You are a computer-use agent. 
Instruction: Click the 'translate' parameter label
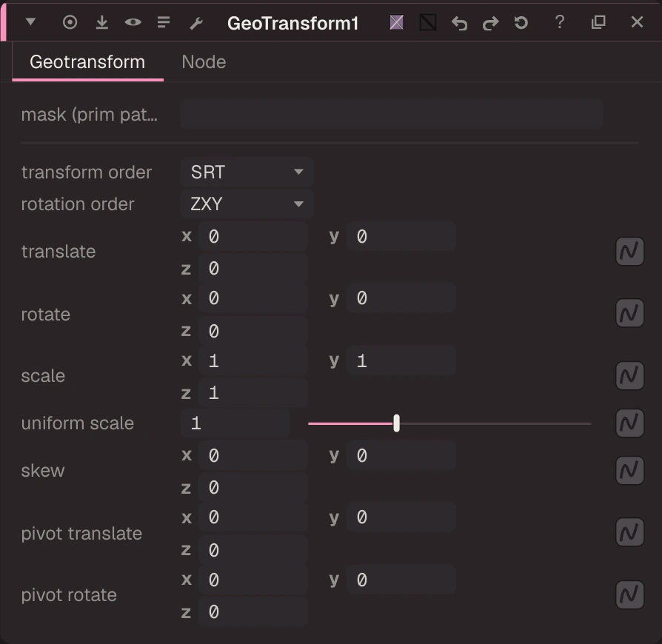(58, 252)
